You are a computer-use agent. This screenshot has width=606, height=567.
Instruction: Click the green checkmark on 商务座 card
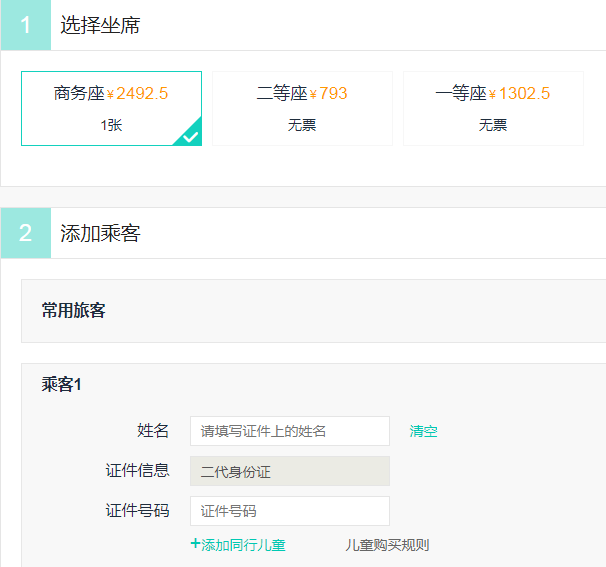click(x=191, y=136)
